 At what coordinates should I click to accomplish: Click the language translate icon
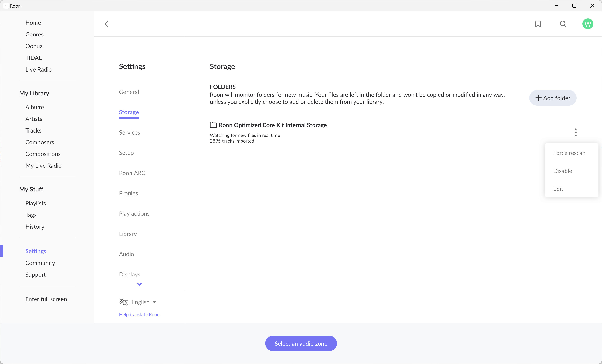[123, 302]
